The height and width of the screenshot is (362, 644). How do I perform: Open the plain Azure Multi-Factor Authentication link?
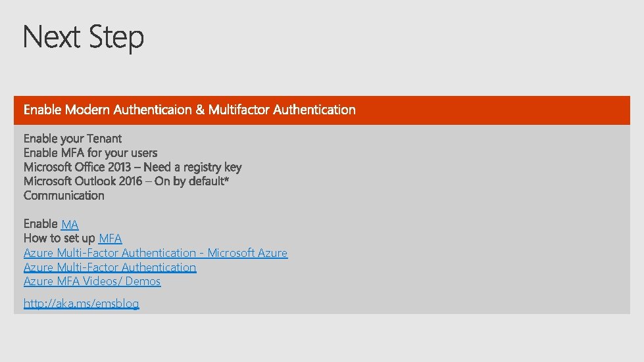(110, 267)
